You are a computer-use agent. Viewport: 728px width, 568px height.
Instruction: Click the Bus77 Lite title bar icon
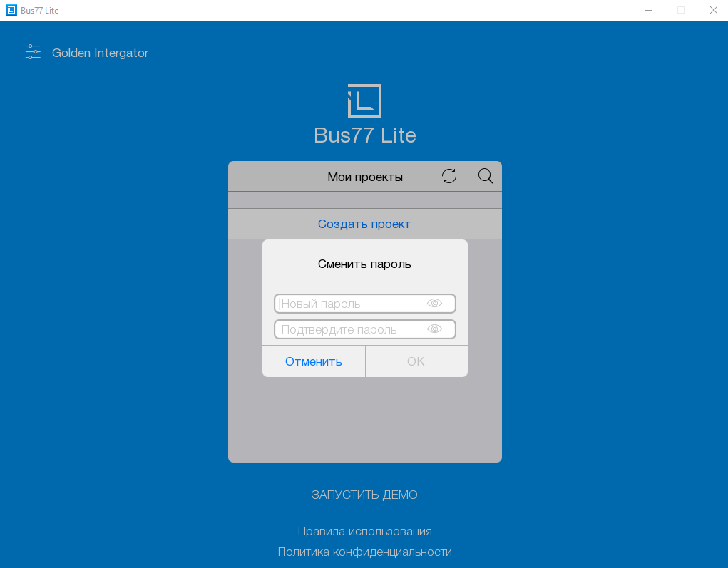[x=11, y=10]
